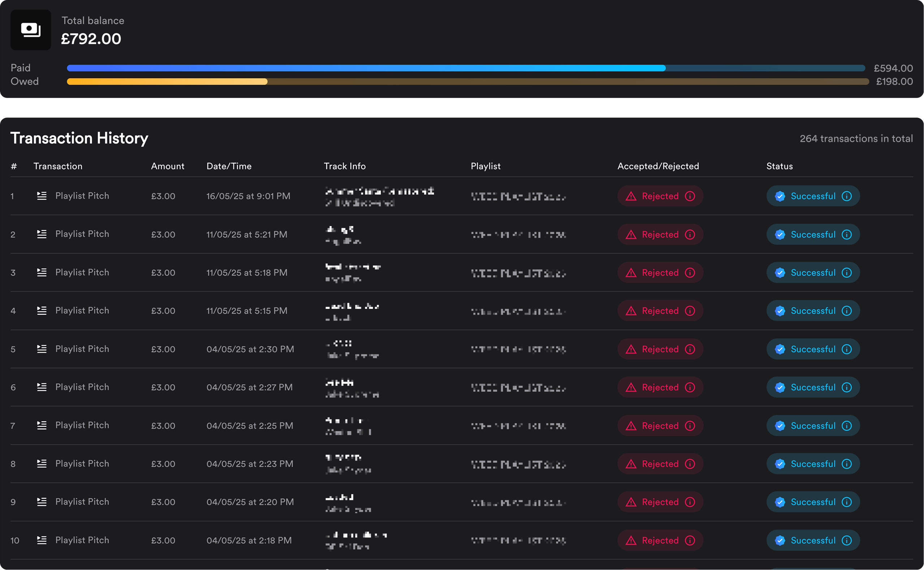Open info icon on row 7 Successful badge
This screenshot has width=924, height=570.
click(x=846, y=426)
